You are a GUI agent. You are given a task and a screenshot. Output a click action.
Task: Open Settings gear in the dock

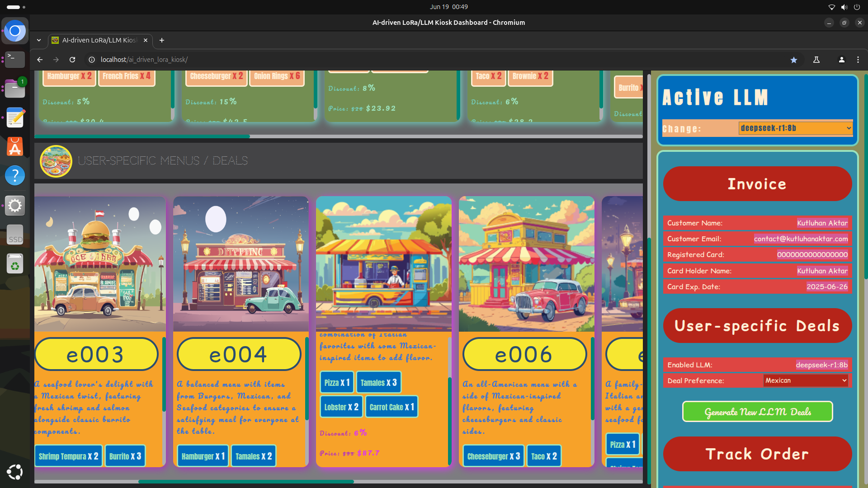[15, 205]
